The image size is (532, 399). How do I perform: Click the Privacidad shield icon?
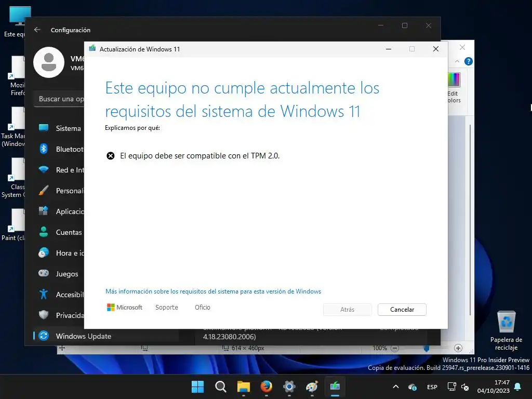pyautogui.click(x=44, y=315)
